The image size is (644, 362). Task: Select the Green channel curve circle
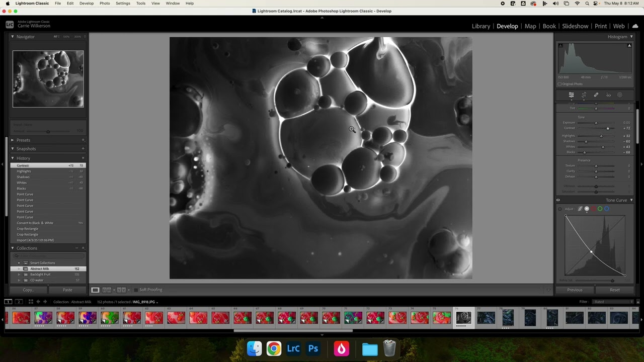pos(600,209)
